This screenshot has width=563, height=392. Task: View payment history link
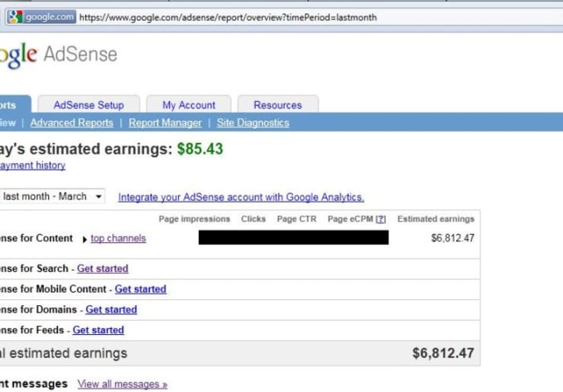32,165
